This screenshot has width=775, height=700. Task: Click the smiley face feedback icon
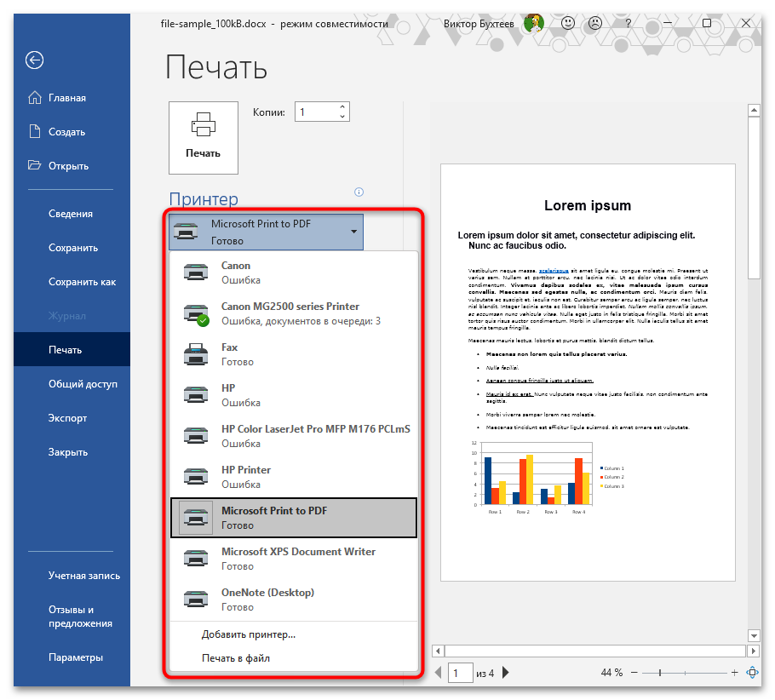[x=568, y=23]
